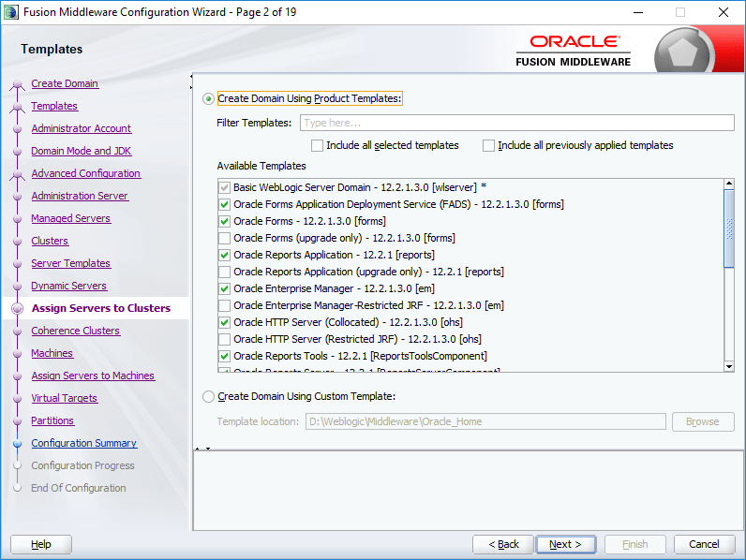746x560 pixels.
Task: Open the Virtual Targets step link
Action: 65,398
